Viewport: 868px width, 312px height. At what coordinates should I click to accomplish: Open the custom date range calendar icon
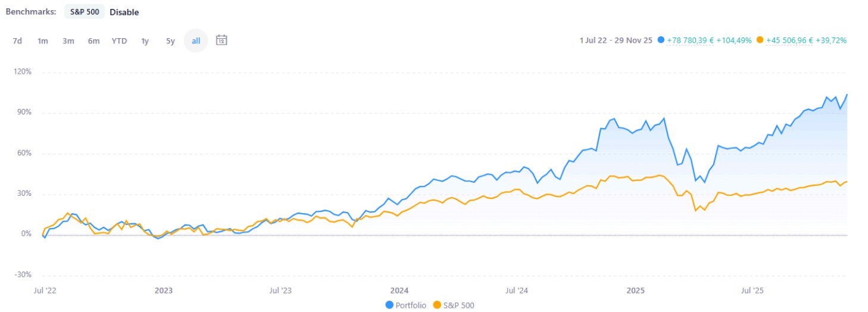point(221,40)
